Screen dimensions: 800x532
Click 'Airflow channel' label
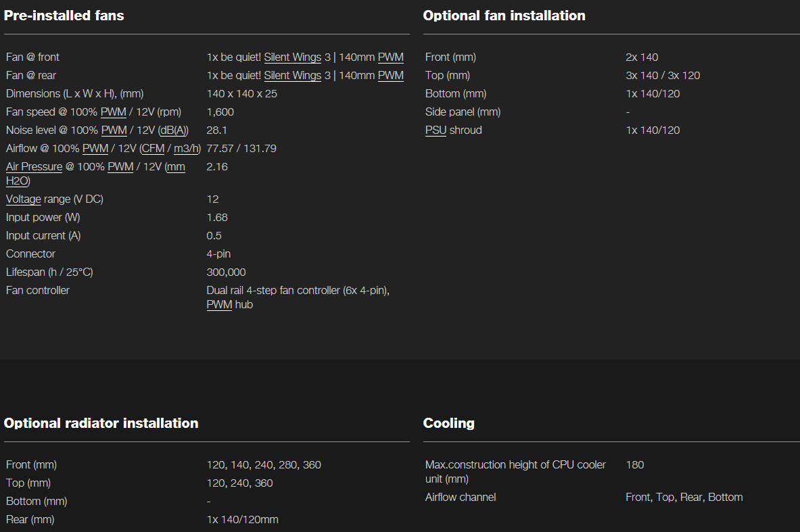(461, 498)
